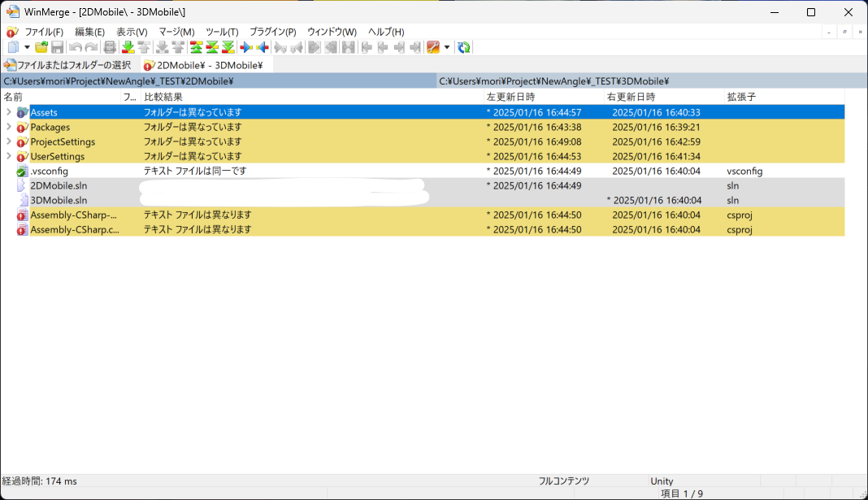Jump to previous difference with the left blue arrow
The height and width of the screenshot is (500, 868).
(x=263, y=46)
